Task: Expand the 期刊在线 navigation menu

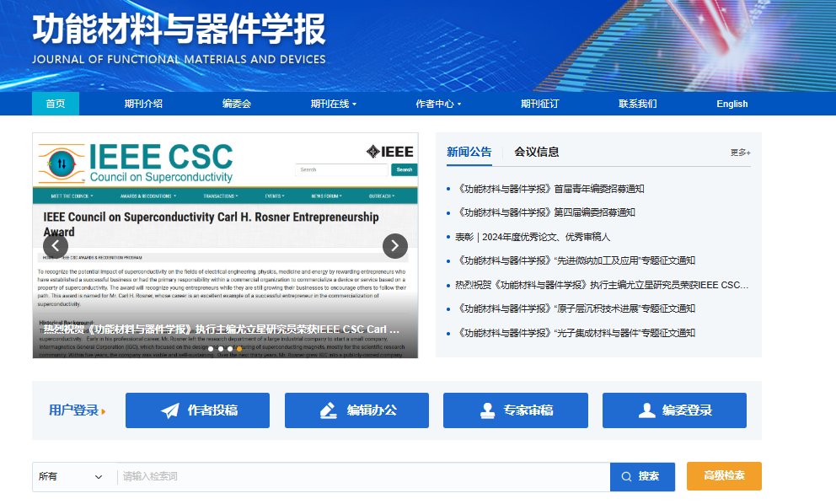Action: coord(333,104)
